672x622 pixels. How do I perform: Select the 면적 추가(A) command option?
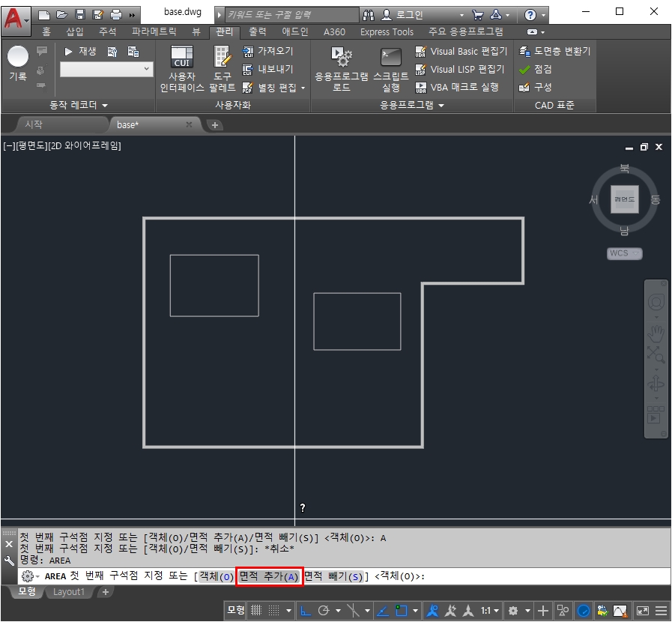269,576
